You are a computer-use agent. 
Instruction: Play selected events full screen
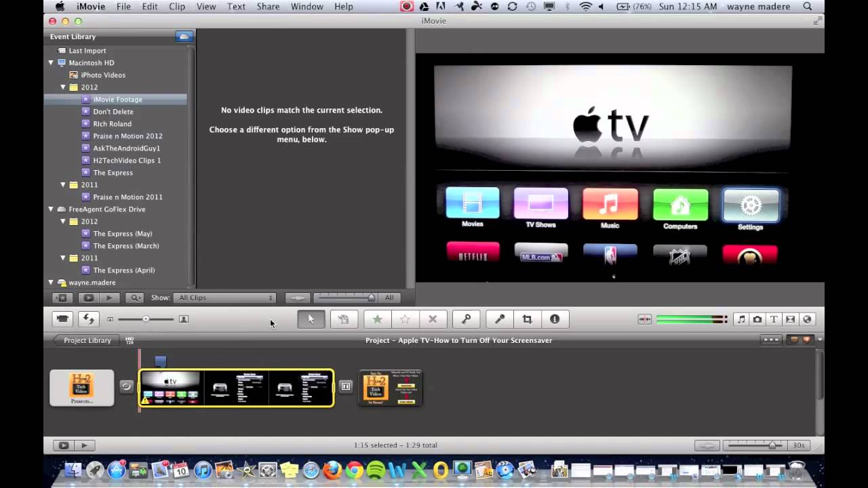pyautogui.click(x=88, y=298)
